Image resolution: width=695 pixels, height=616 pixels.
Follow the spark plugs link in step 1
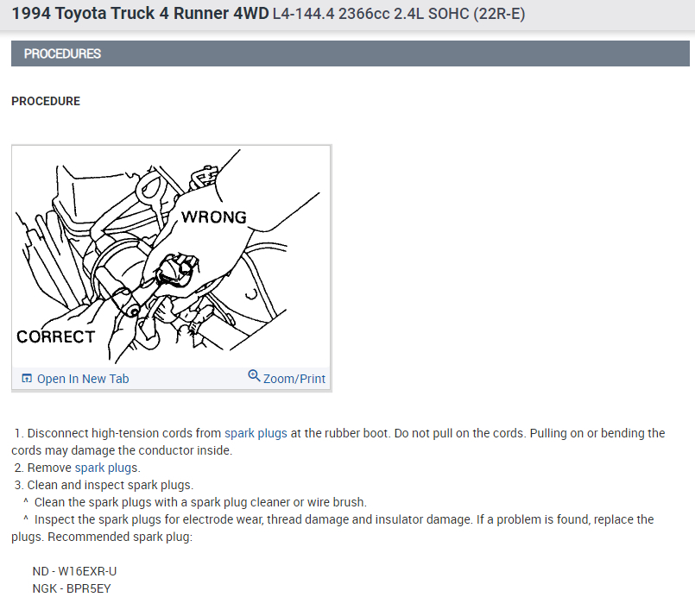point(256,433)
